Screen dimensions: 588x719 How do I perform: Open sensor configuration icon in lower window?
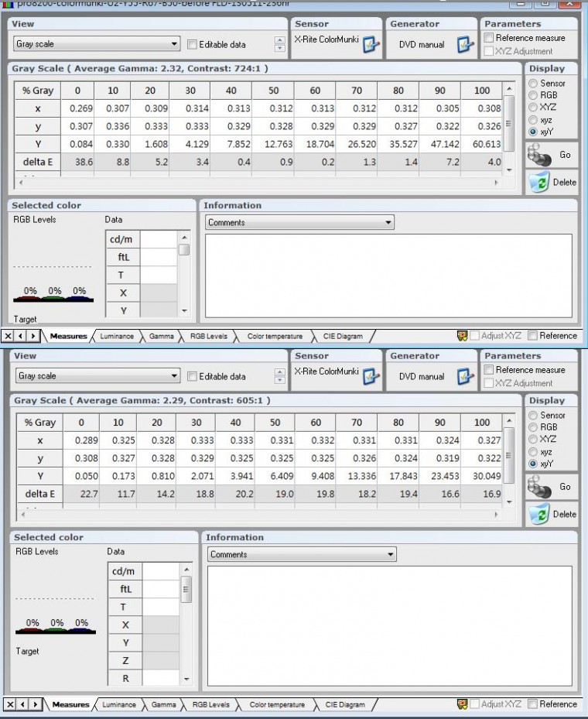tap(371, 376)
